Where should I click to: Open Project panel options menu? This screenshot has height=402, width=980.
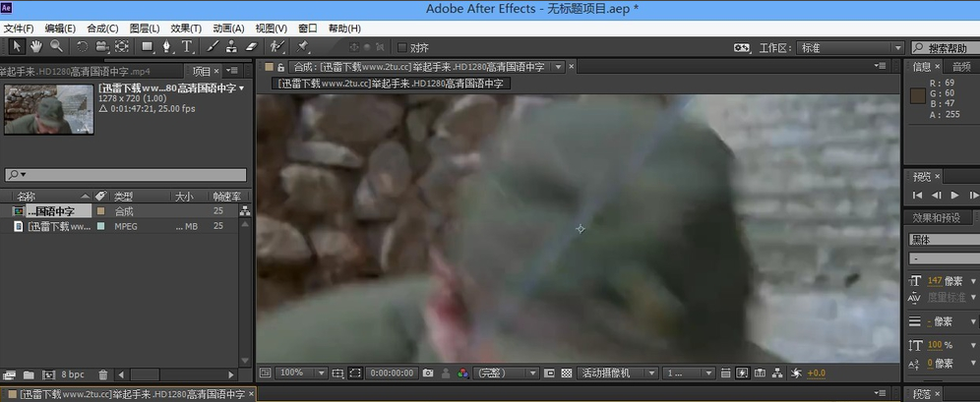232,71
